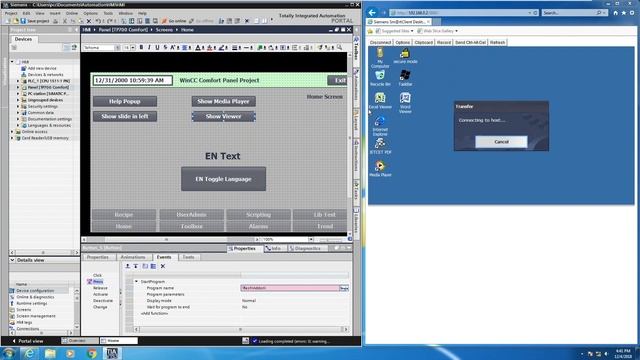Toggle Strikethrough text formatting

(165, 48)
